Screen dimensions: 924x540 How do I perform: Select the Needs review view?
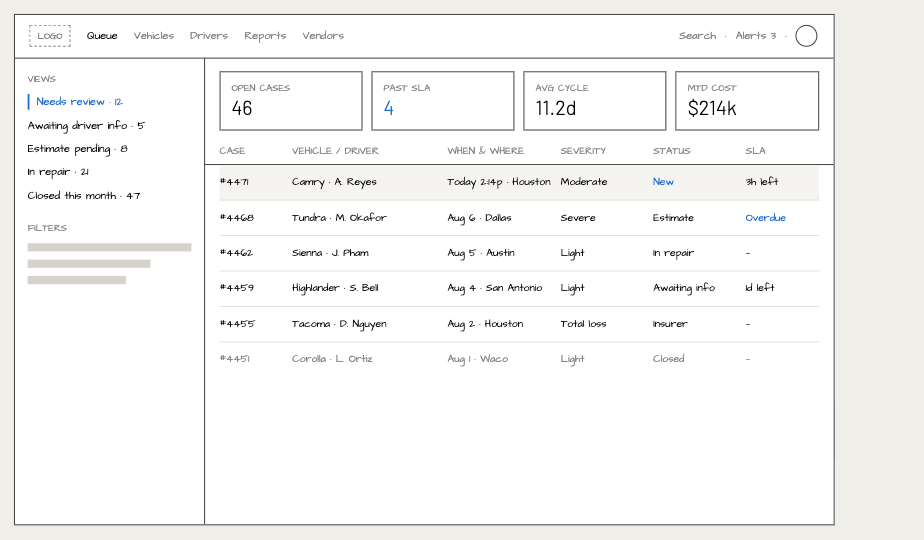point(79,102)
